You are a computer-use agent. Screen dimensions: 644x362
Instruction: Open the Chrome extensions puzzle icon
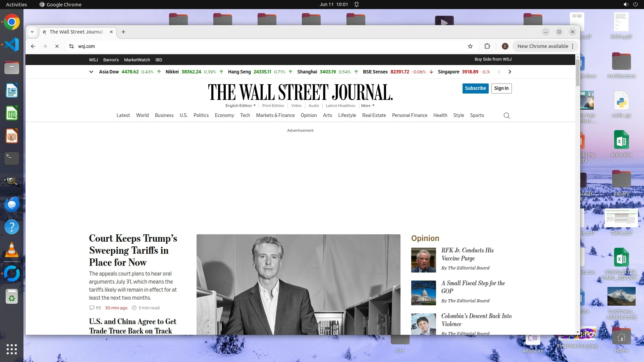[x=487, y=46]
